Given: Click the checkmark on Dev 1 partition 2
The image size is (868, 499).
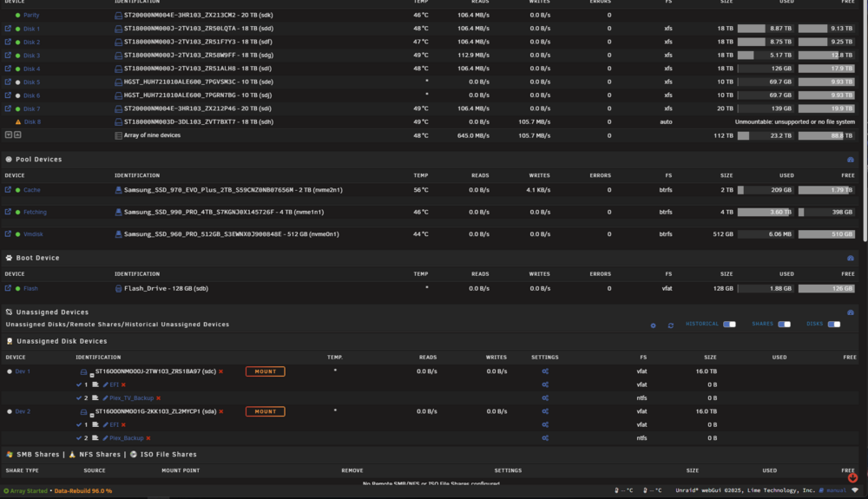Looking at the screenshot, I should pyautogui.click(x=79, y=397).
